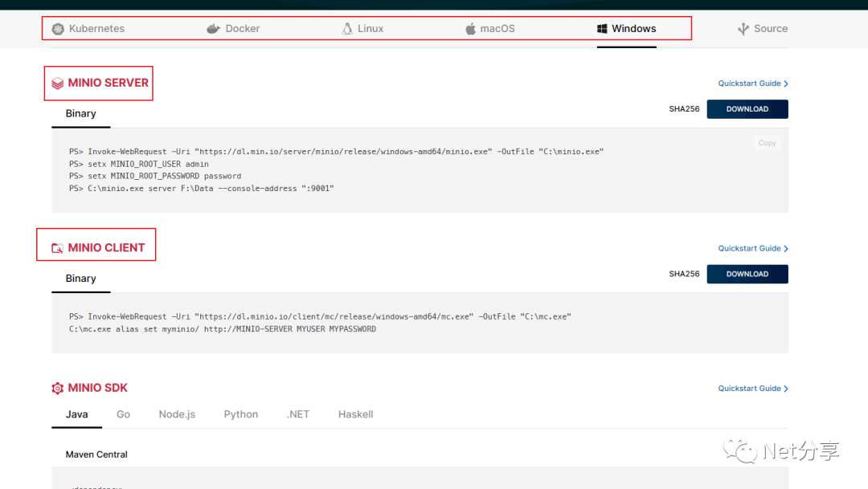The height and width of the screenshot is (489, 868).
Task: Open MinIO SDK Quickstart Guide link
Action: [x=752, y=389]
